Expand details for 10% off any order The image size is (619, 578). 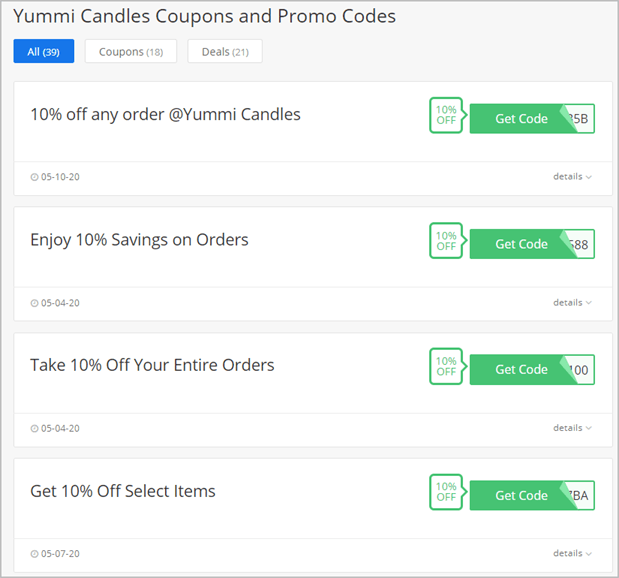572,176
